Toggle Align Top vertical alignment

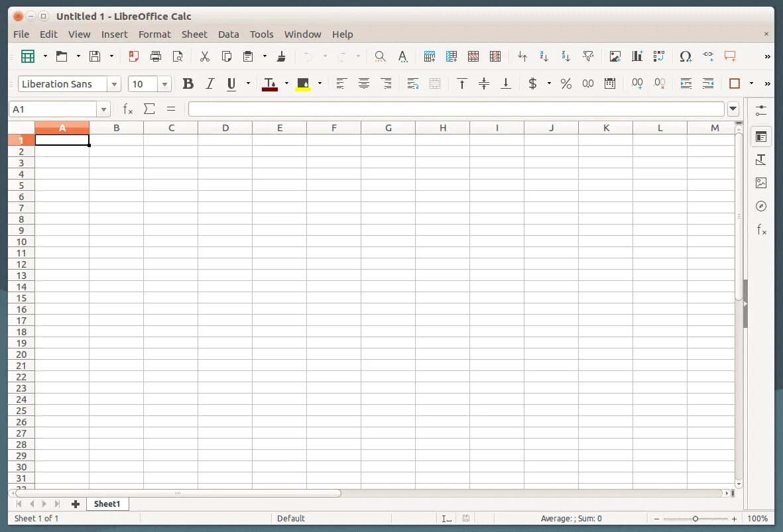tap(462, 84)
